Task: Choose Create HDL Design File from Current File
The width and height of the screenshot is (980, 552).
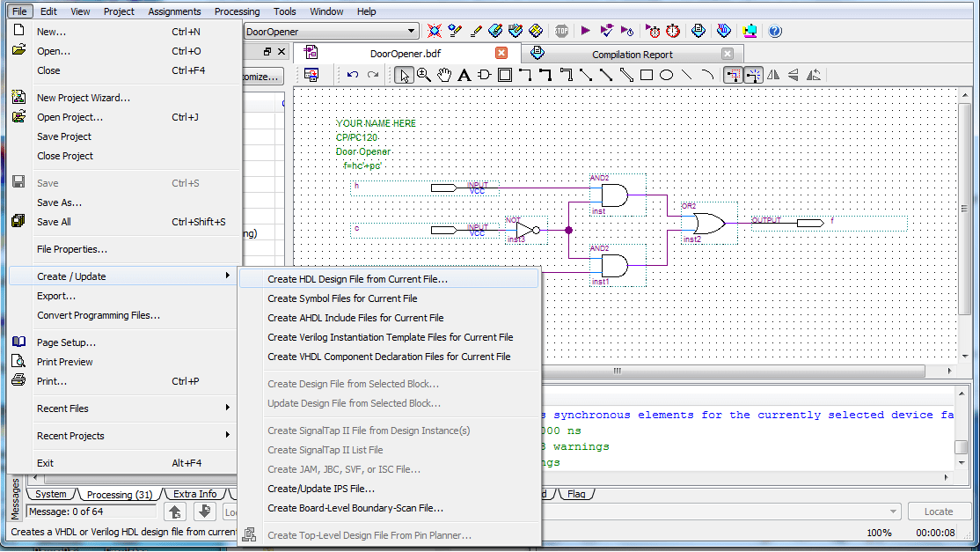Action: pos(357,279)
